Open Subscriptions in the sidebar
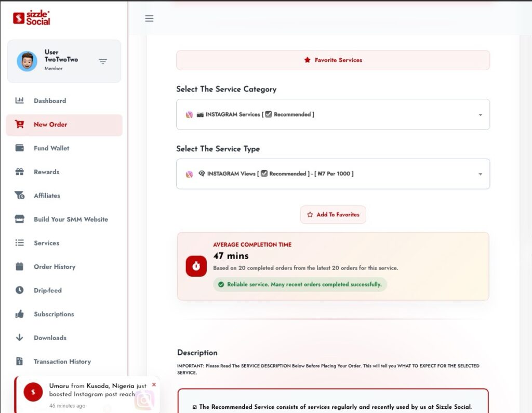This screenshot has width=532, height=413. [64, 314]
